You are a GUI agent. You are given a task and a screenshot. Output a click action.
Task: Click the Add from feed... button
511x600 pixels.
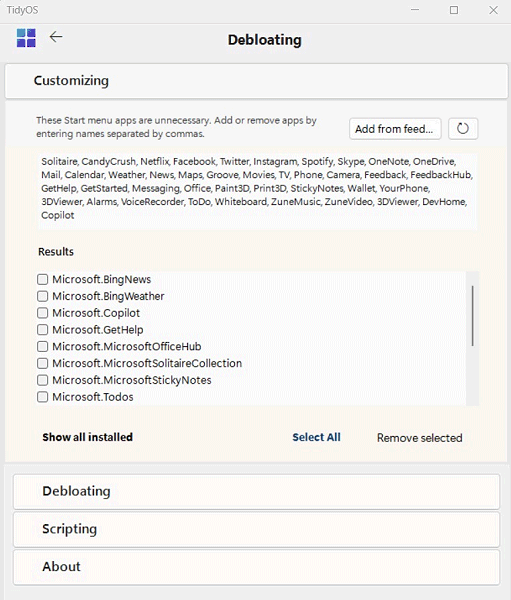click(x=395, y=129)
